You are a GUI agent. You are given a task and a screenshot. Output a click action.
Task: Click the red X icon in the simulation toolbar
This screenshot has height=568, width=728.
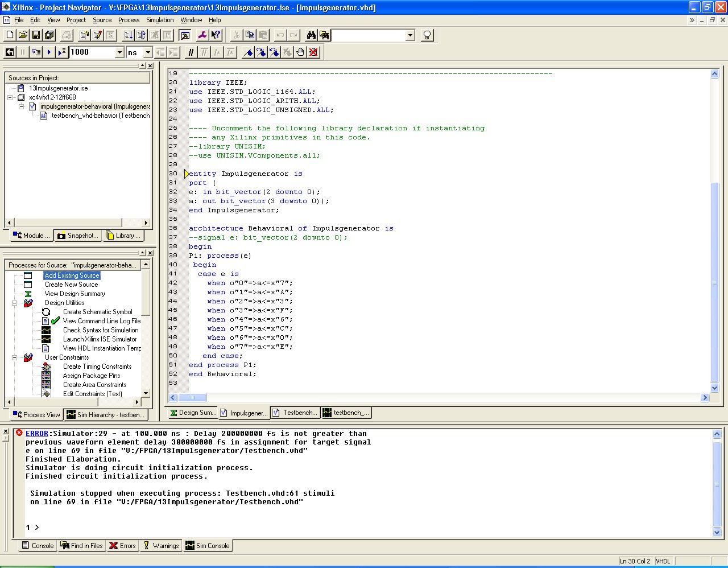click(313, 52)
